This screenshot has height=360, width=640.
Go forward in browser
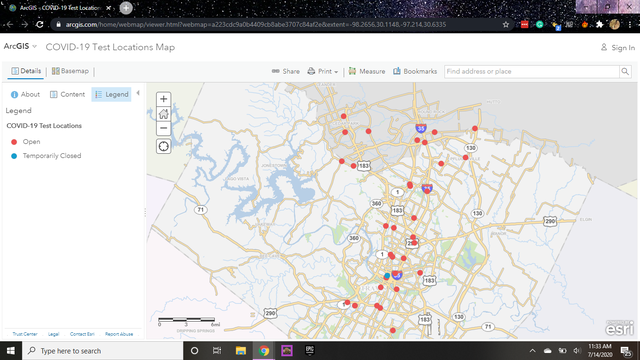(x=24, y=24)
